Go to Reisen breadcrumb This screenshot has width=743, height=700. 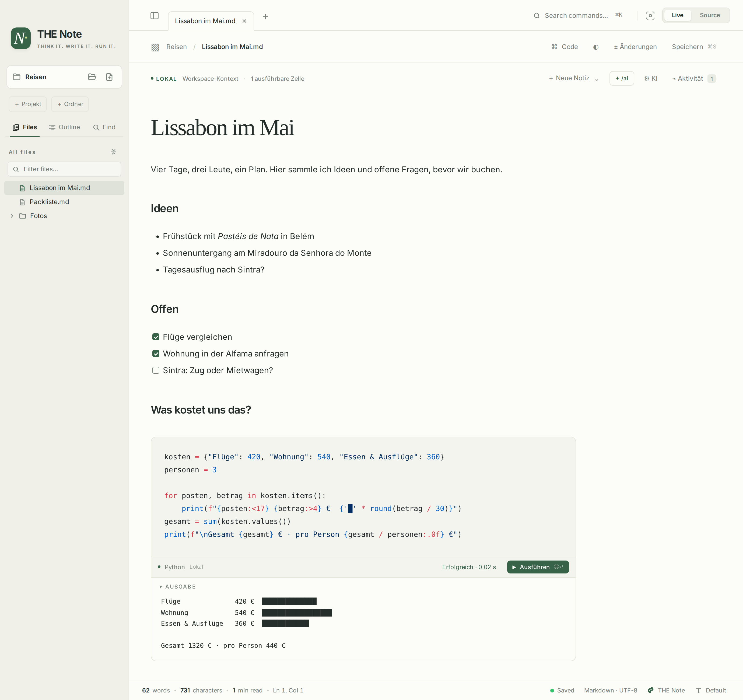coord(176,47)
